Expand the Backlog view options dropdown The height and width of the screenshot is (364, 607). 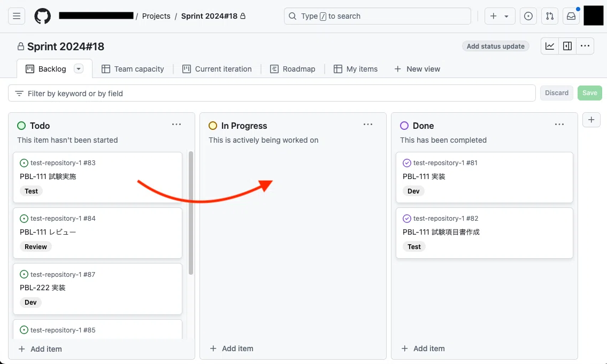(x=79, y=69)
